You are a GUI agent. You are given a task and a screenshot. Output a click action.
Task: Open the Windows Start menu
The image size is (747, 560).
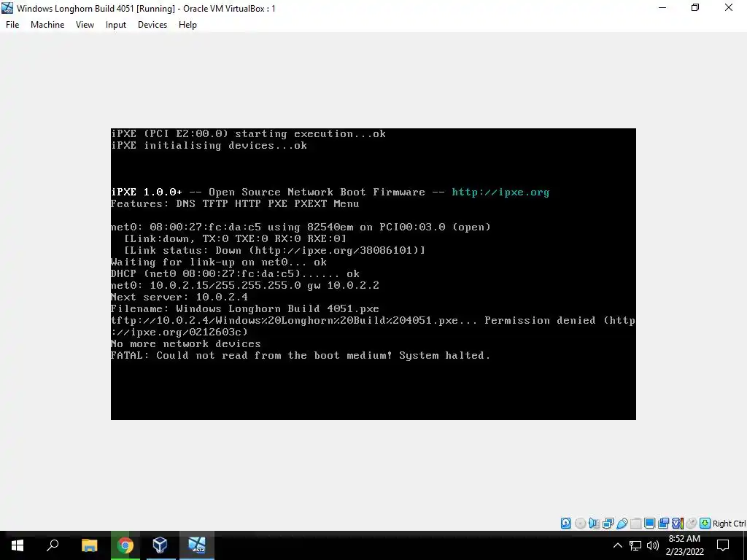(x=18, y=545)
